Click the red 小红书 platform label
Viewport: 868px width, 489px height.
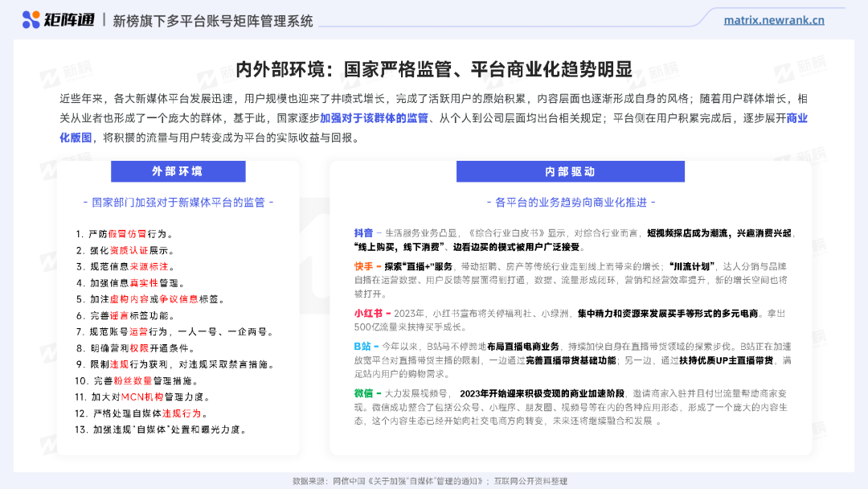368,314
